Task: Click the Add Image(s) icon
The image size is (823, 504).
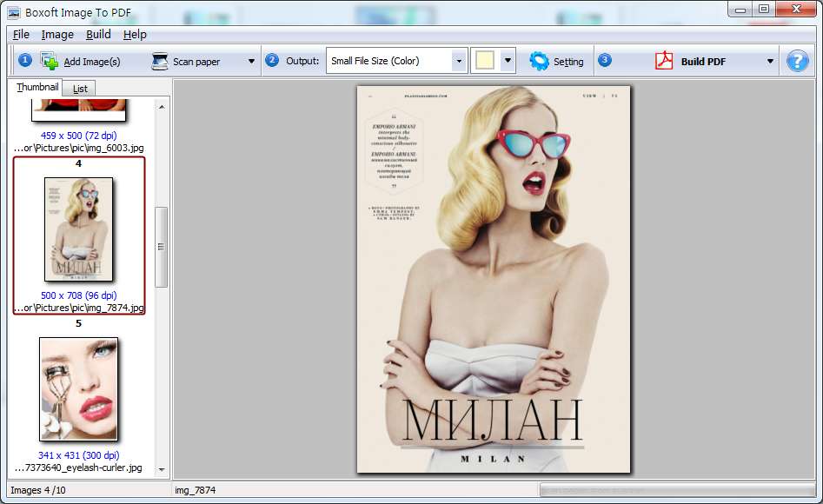Action: point(50,61)
